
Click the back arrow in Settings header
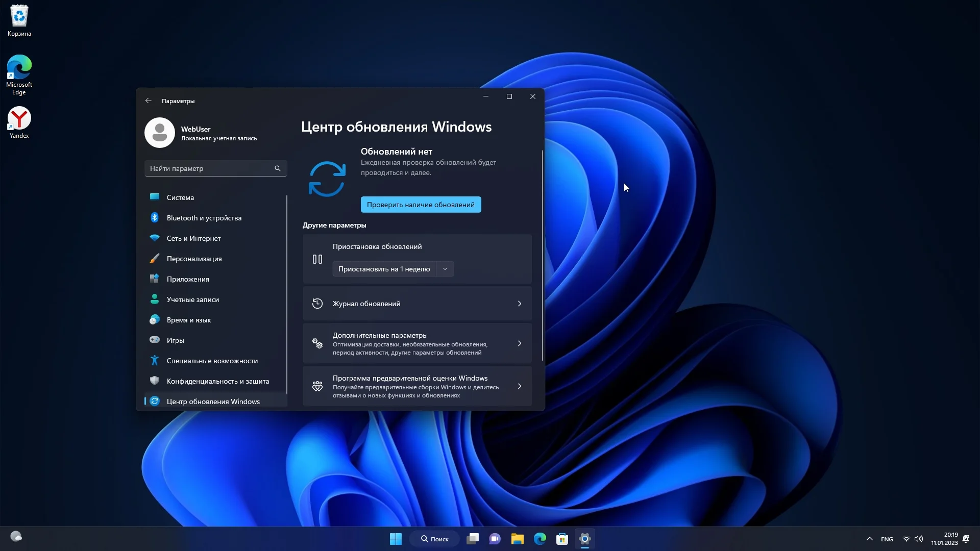tap(148, 101)
